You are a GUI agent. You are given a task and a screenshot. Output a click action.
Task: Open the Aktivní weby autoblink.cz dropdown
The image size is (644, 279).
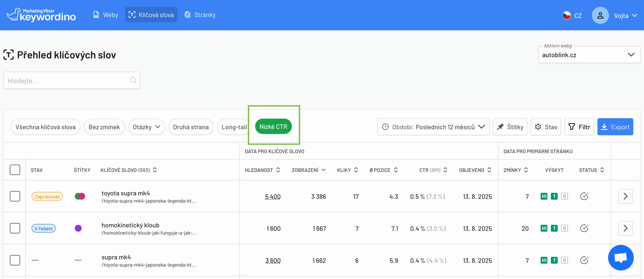(x=589, y=55)
